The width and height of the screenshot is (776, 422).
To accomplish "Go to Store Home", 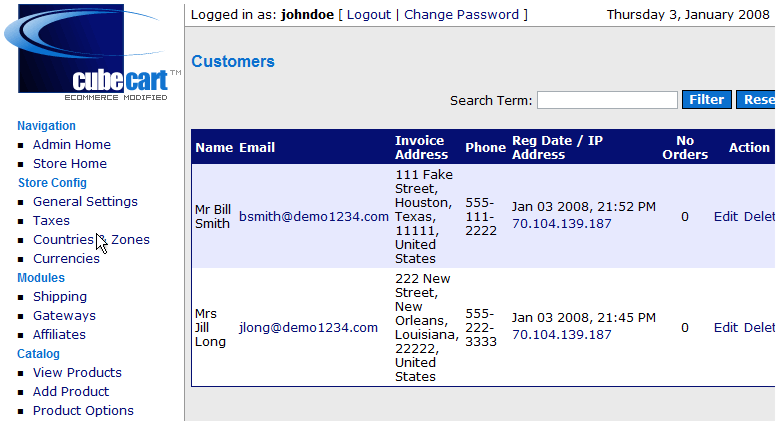I will [70, 164].
